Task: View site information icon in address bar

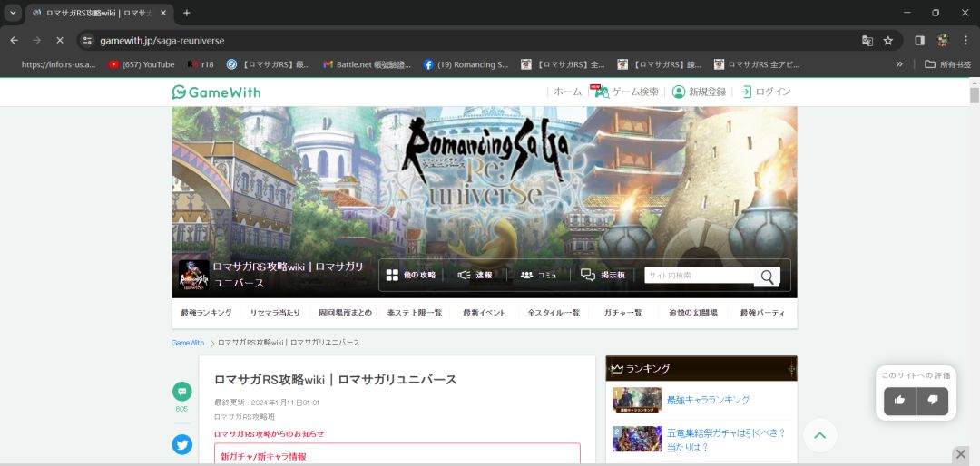Action: pos(87,40)
